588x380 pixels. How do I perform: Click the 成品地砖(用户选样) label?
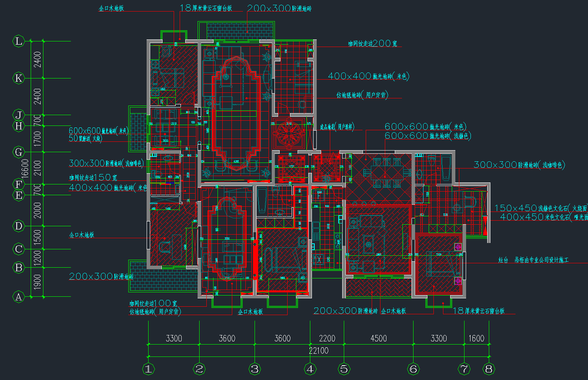click(337, 127)
